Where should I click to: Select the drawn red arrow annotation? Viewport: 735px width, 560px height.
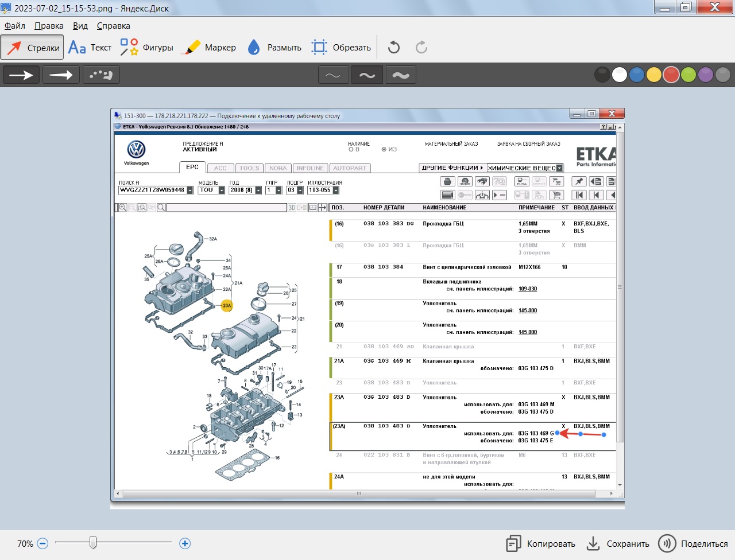(x=581, y=434)
